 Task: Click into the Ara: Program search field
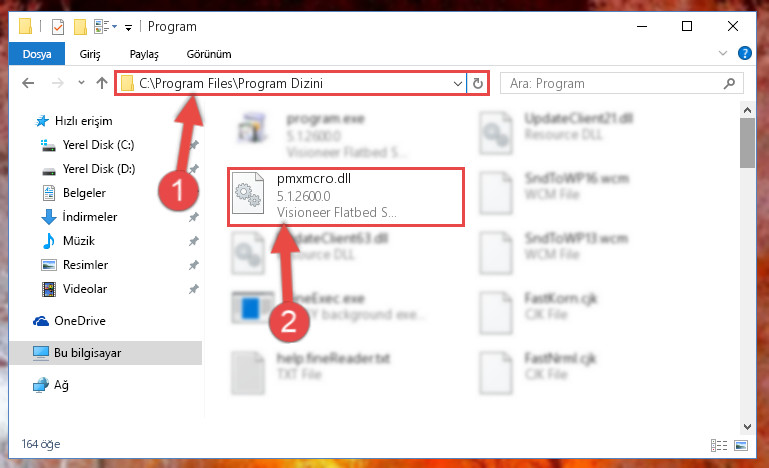615,83
